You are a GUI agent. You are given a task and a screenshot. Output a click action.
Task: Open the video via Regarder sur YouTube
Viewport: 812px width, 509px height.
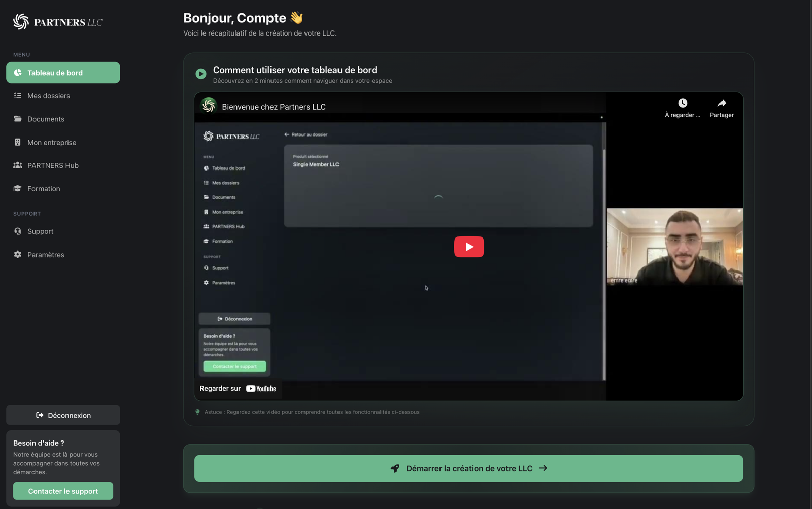(x=238, y=389)
